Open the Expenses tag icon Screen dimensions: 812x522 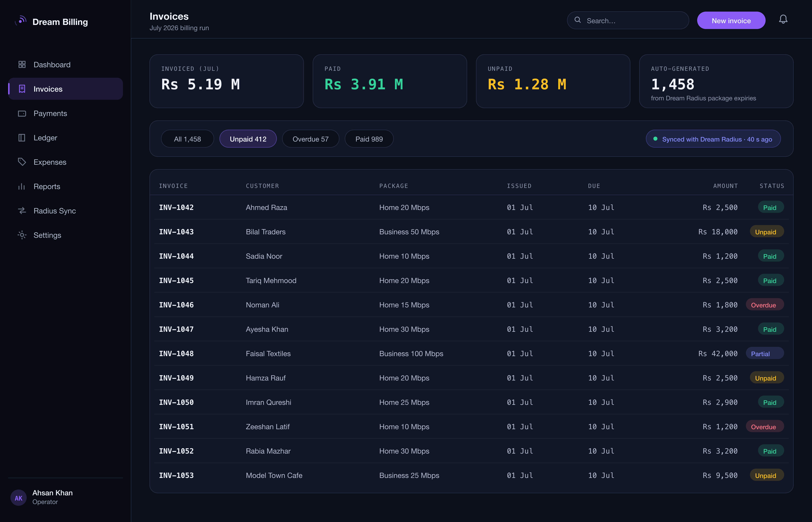tap(22, 162)
